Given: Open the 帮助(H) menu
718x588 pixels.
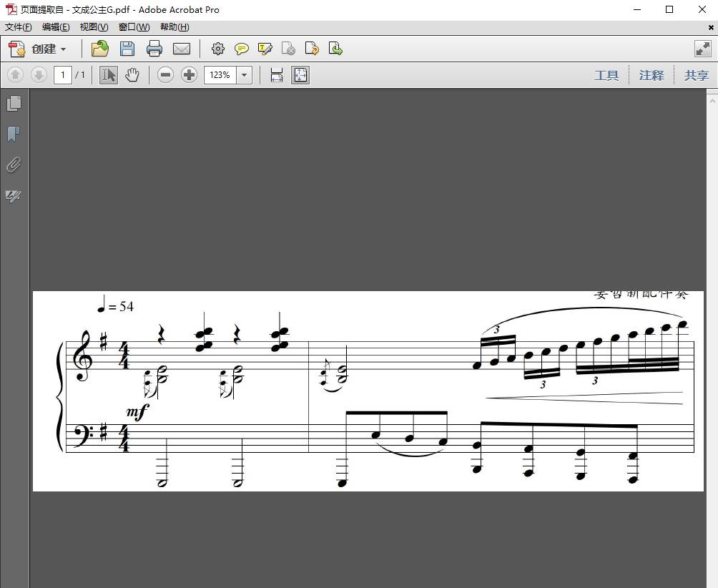Looking at the screenshot, I should [x=174, y=27].
